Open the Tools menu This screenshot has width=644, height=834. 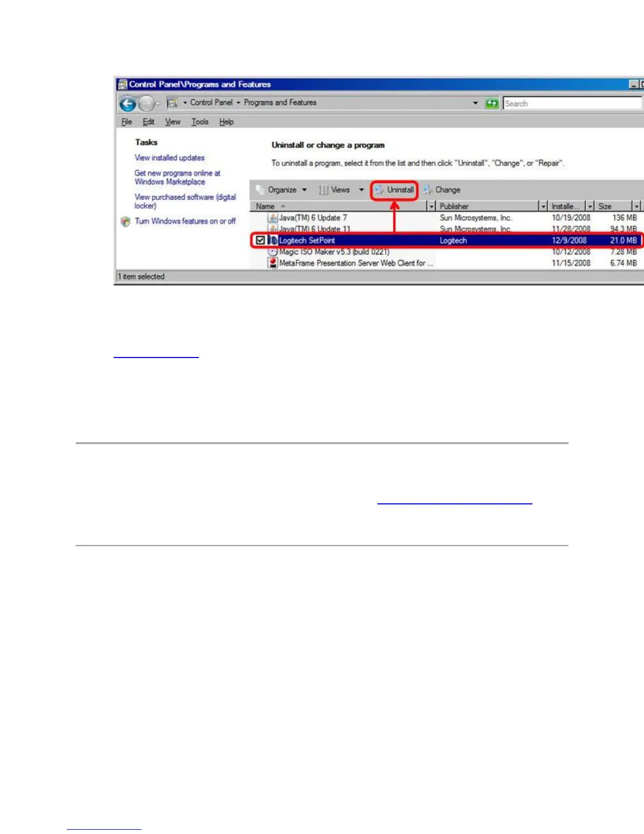tap(200, 122)
